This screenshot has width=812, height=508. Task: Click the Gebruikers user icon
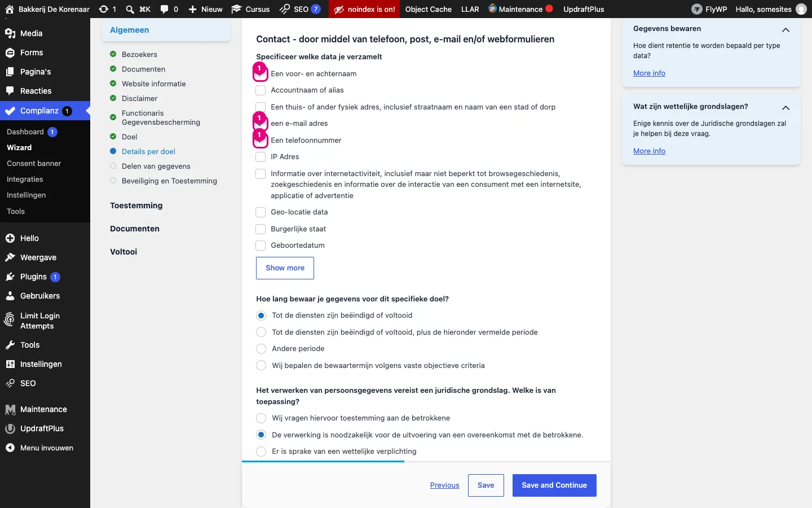coord(10,296)
